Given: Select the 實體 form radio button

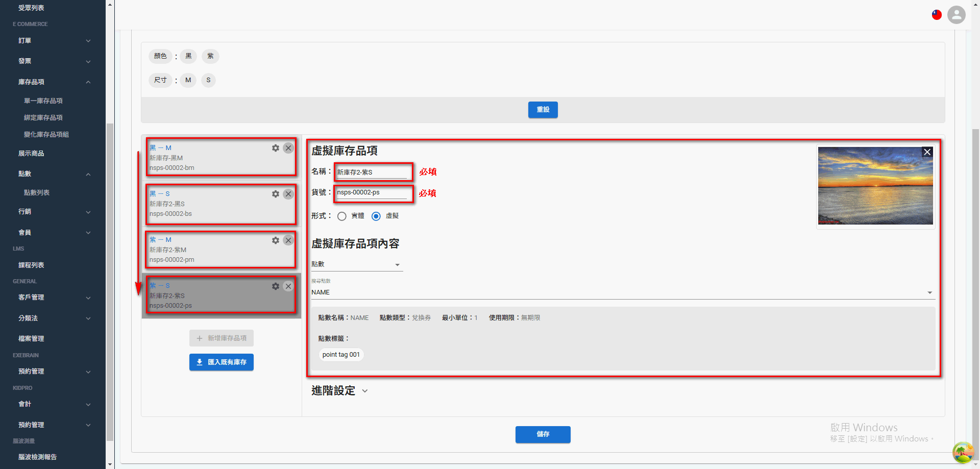Looking at the screenshot, I should click(x=342, y=216).
